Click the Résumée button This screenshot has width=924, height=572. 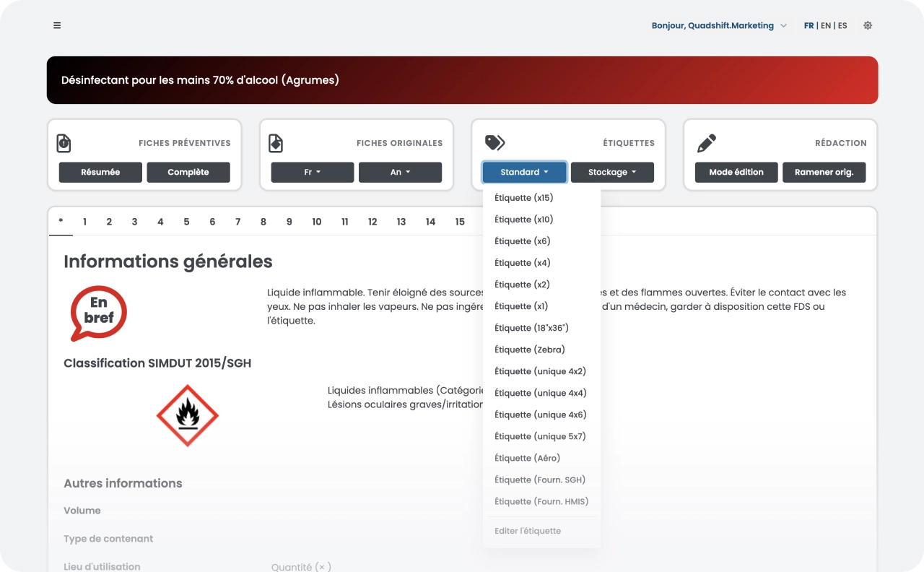100,173
